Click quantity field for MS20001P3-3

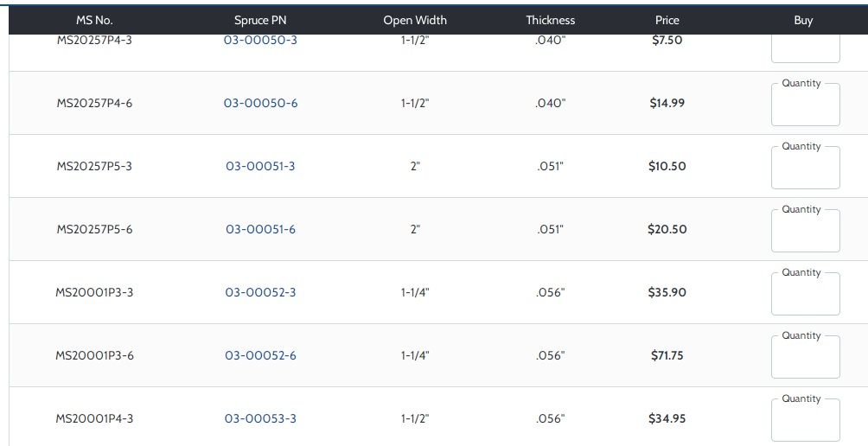(805, 295)
